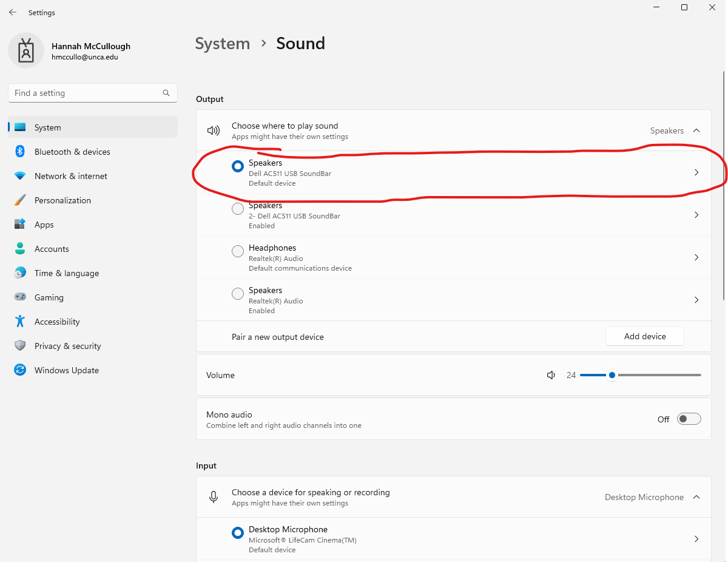
Task: Click the System breadcrumb link
Action: [223, 43]
